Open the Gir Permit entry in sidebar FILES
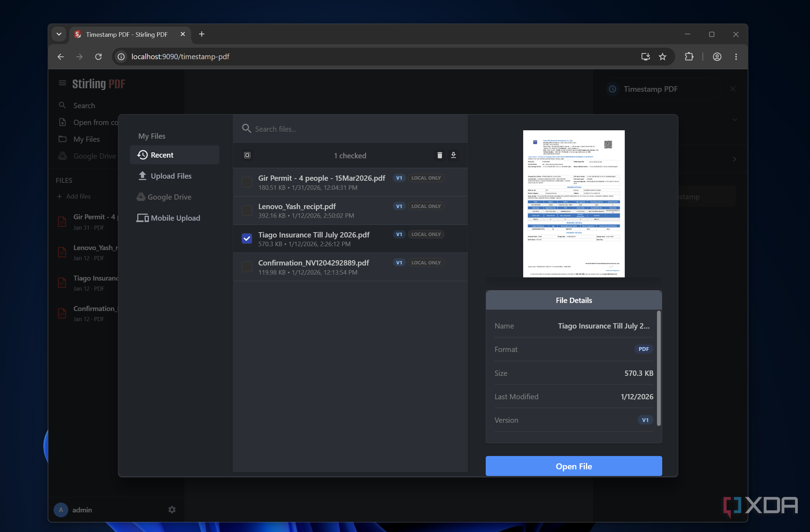This screenshot has height=532, width=810. coord(88,222)
